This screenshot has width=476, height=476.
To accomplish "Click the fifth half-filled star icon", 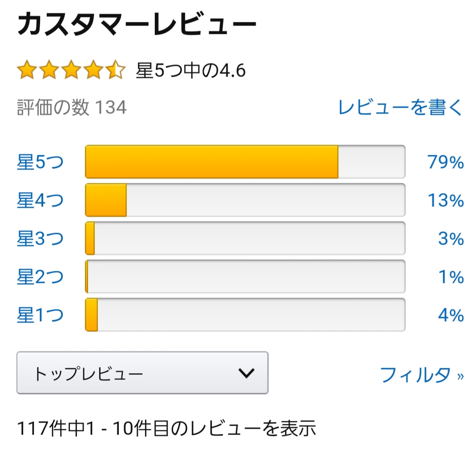I will pyautogui.click(x=115, y=70).
